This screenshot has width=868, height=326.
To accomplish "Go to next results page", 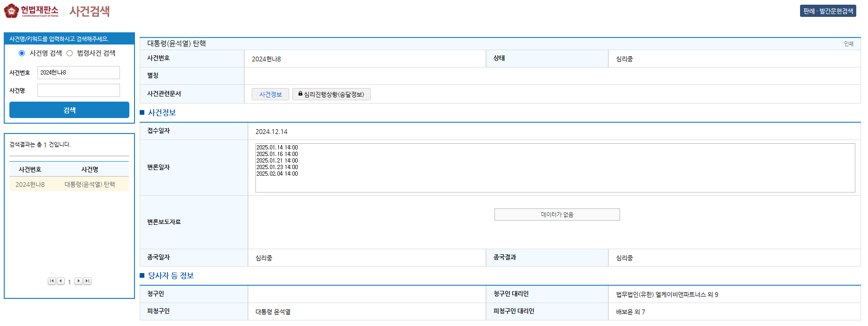I will [78, 281].
